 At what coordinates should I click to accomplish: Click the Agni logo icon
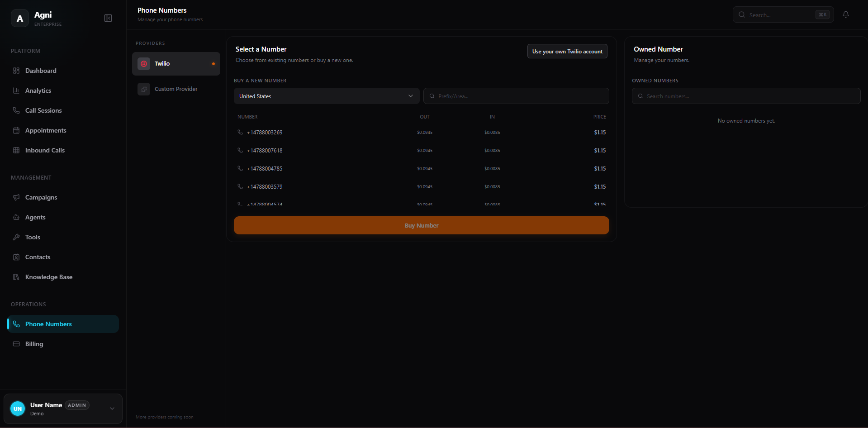click(x=20, y=18)
